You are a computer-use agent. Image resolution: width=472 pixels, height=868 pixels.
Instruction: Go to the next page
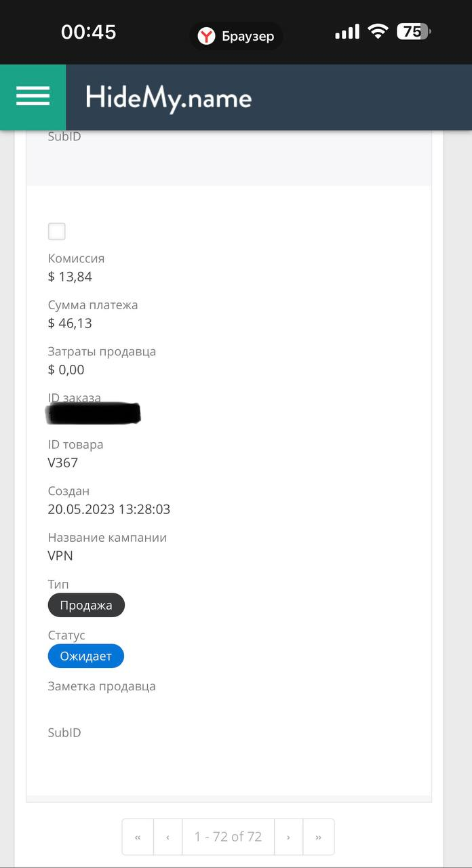288,837
